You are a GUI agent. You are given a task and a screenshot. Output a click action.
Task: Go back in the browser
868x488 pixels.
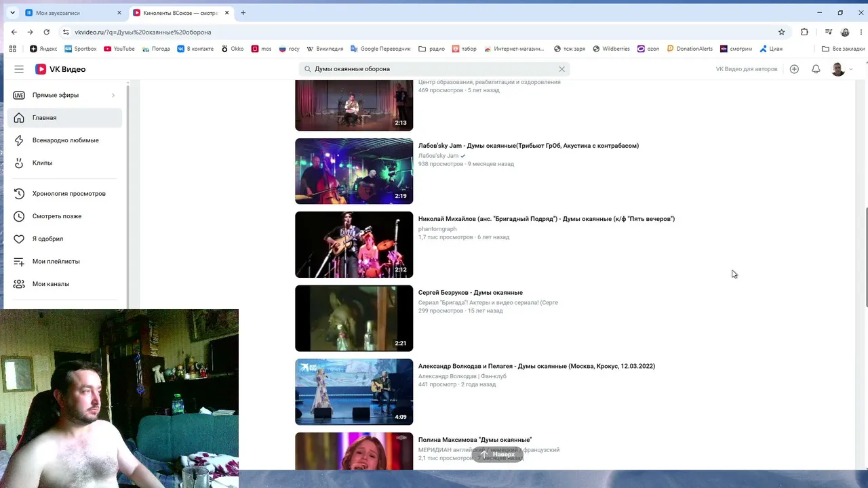[x=14, y=32]
